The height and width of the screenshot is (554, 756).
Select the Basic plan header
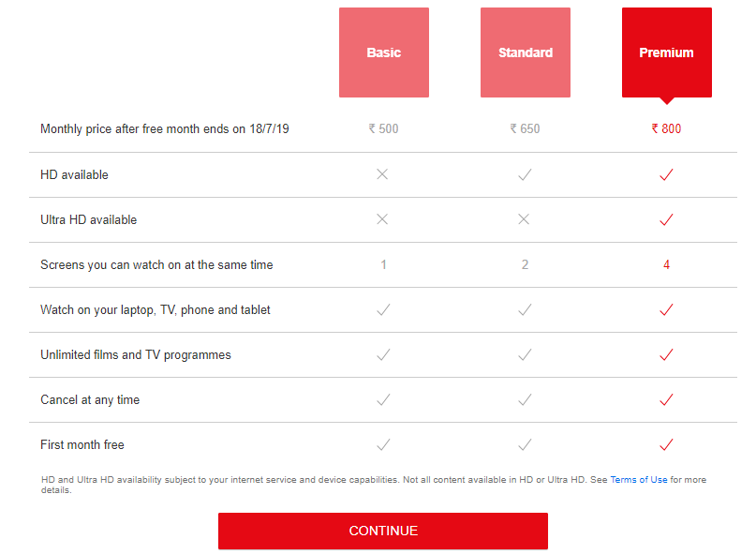(x=383, y=52)
